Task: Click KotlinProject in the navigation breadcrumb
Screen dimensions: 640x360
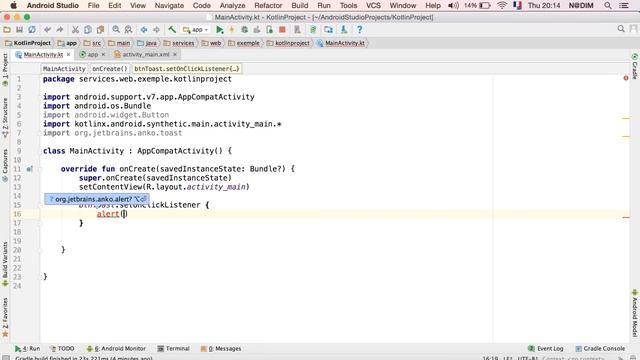Action: (28, 43)
